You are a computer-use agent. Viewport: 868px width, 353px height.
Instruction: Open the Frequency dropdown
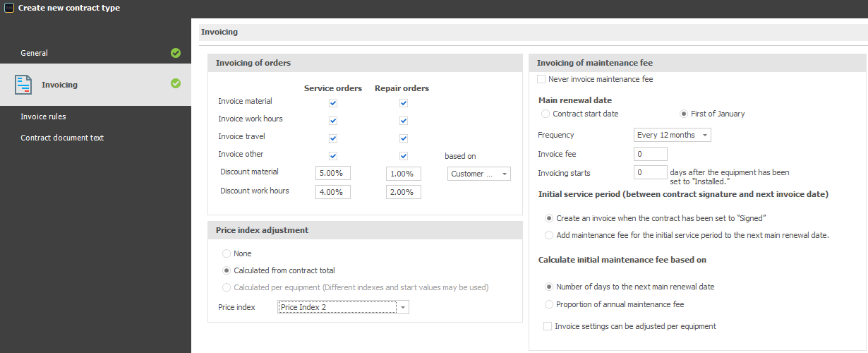[673, 135]
